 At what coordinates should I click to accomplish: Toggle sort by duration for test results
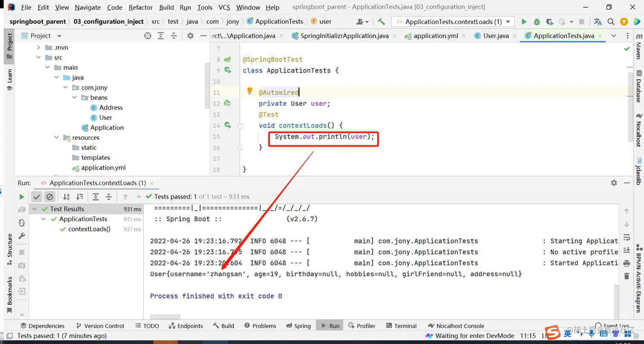click(80, 197)
